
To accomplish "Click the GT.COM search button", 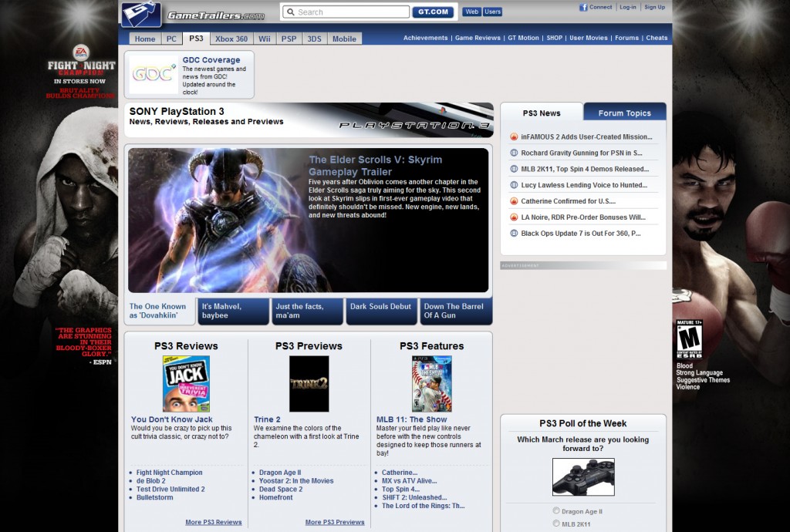I will coord(433,12).
